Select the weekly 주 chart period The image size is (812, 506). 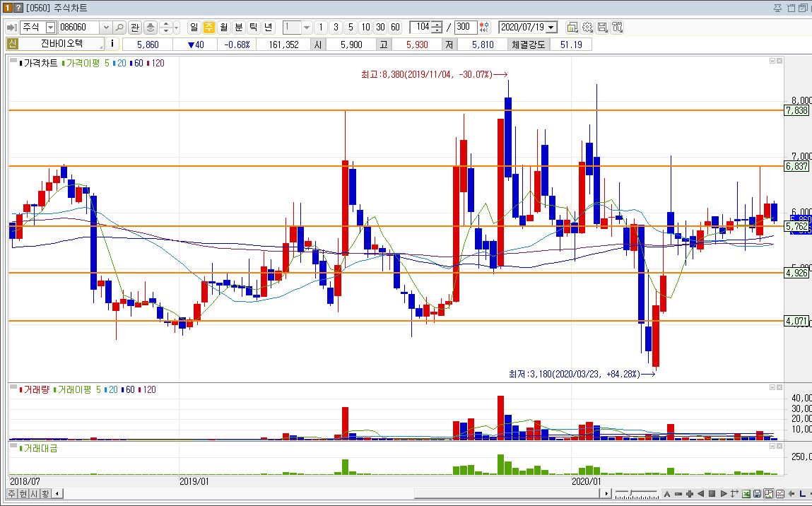pos(208,27)
